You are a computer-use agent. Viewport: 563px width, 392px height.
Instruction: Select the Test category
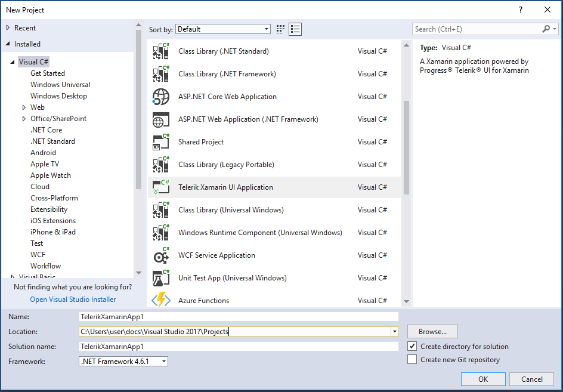pyautogui.click(x=36, y=243)
